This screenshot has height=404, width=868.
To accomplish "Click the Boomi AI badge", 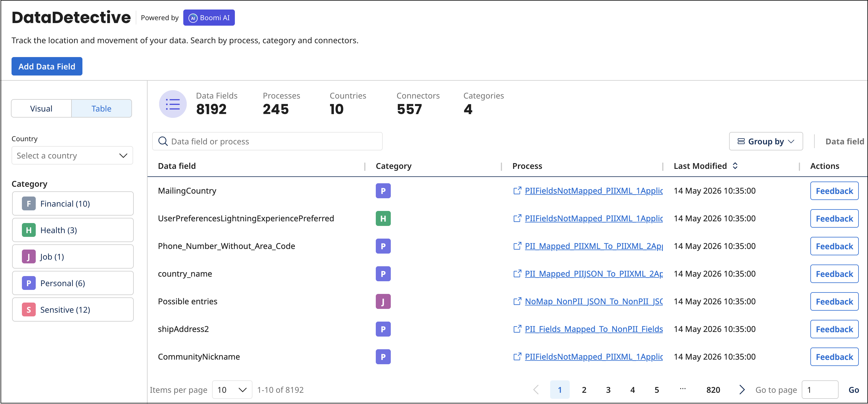I will tap(209, 18).
